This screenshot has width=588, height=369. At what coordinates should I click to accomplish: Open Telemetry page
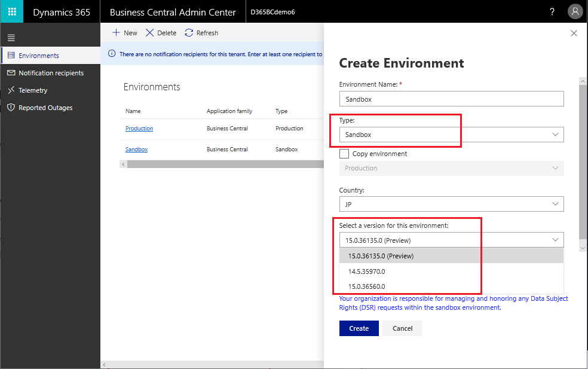point(51,90)
